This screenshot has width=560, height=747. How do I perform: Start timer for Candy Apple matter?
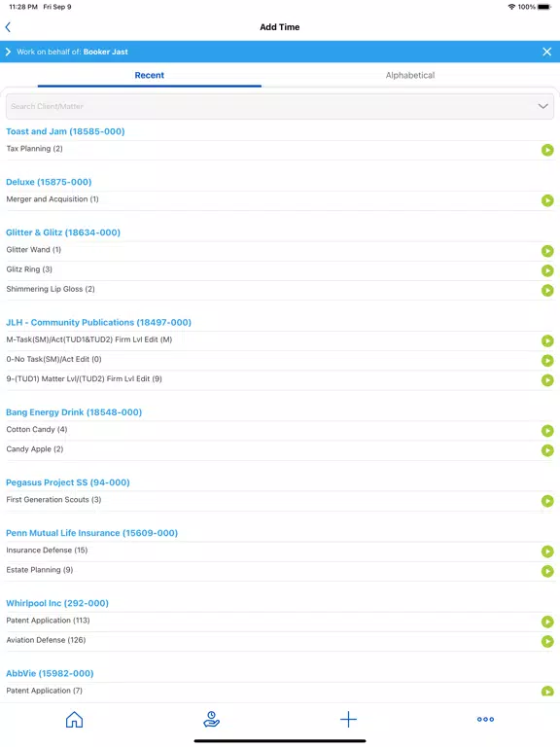(547, 450)
